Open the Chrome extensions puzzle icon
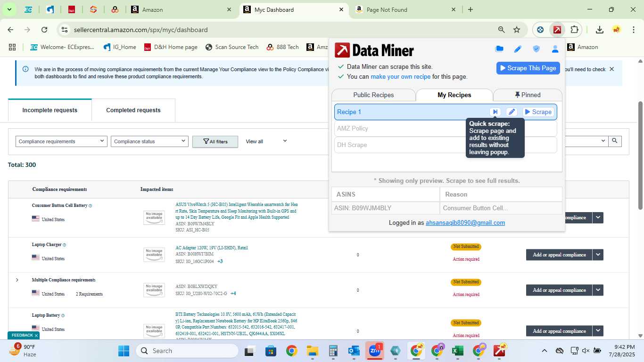 tap(574, 30)
